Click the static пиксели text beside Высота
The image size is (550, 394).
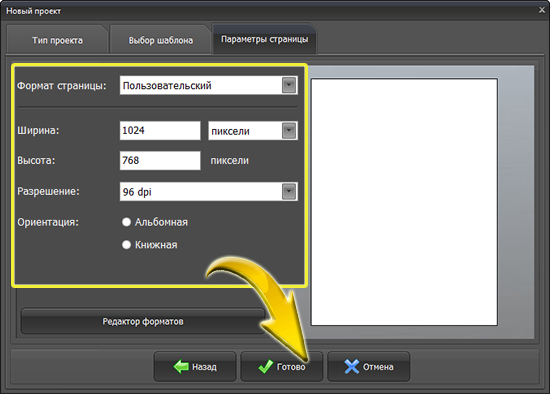230,161
